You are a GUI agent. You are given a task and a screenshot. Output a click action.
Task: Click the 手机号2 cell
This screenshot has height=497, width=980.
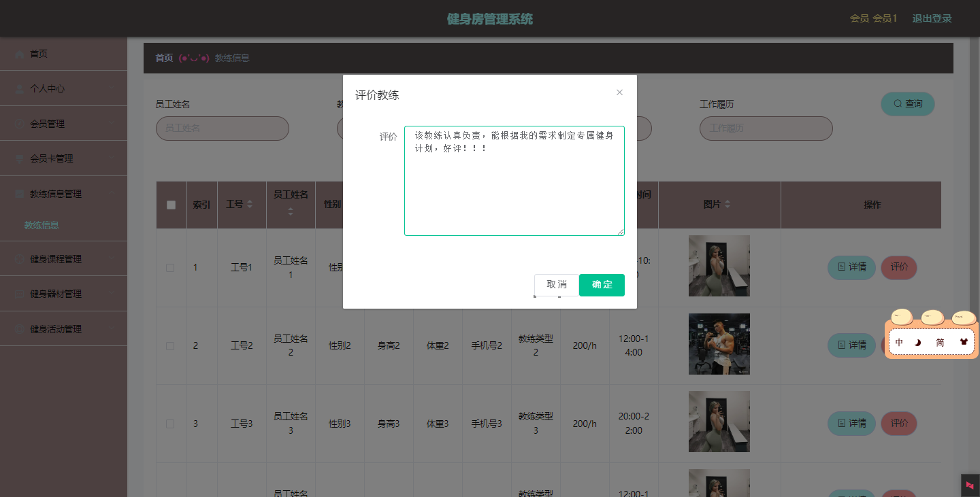tap(487, 345)
